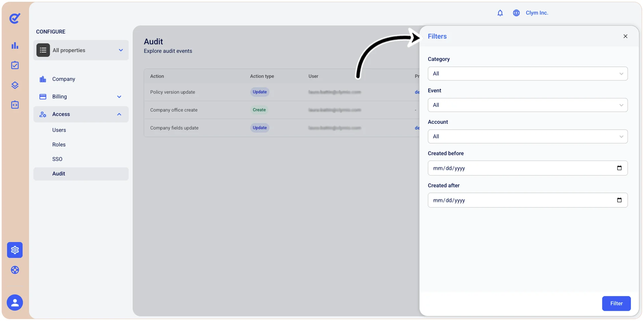The width and height of the screenshot is (644, 321).
Task: Open the Account dropdown
Action: 527,136
